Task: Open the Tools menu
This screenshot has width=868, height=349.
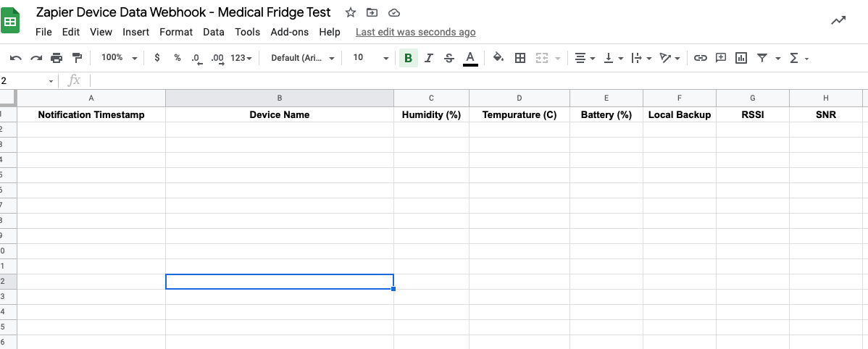Action: point(248,32)
